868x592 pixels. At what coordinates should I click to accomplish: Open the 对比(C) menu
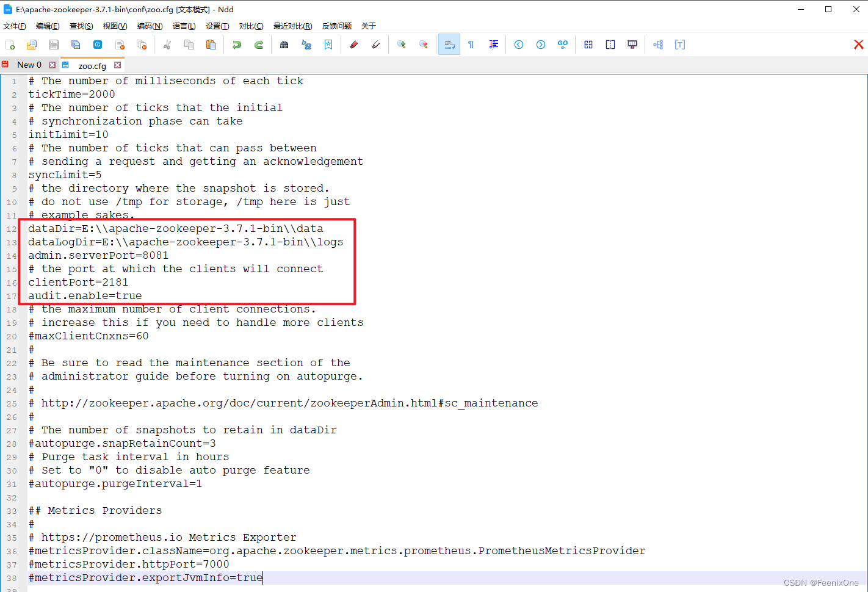click(x=251, y=26)
